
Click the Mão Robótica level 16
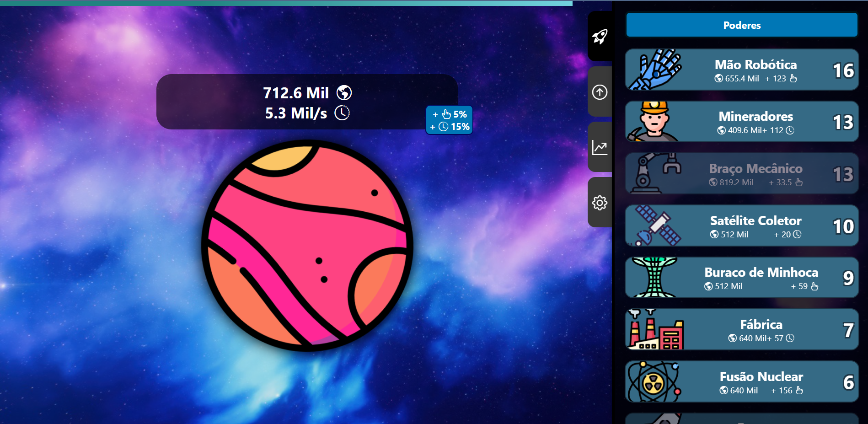(x=843, y=70)
